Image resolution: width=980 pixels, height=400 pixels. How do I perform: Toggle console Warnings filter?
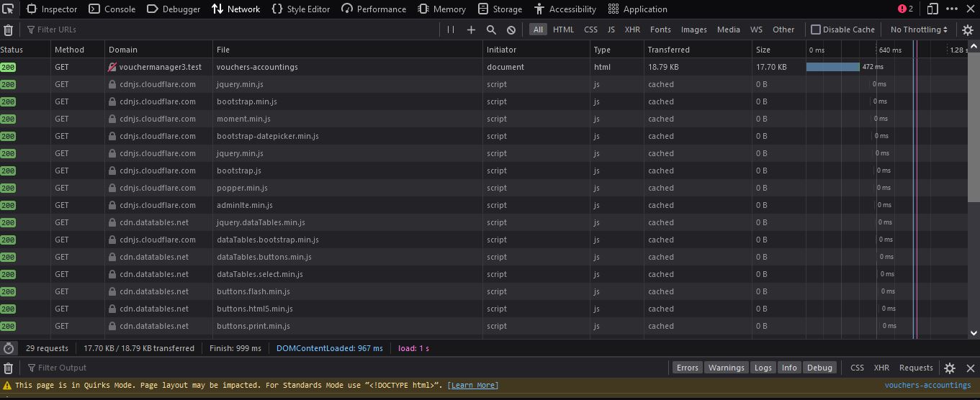click(x=726, y=368)
